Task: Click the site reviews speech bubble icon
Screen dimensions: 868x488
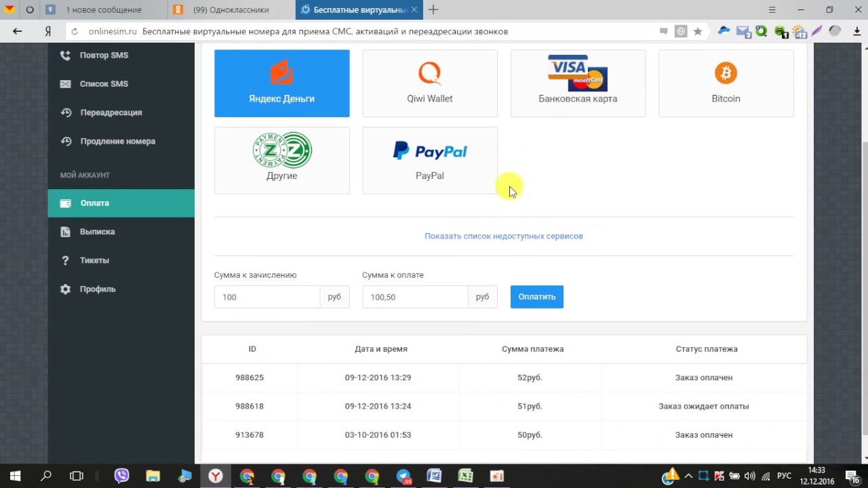Action: (663, 31)
